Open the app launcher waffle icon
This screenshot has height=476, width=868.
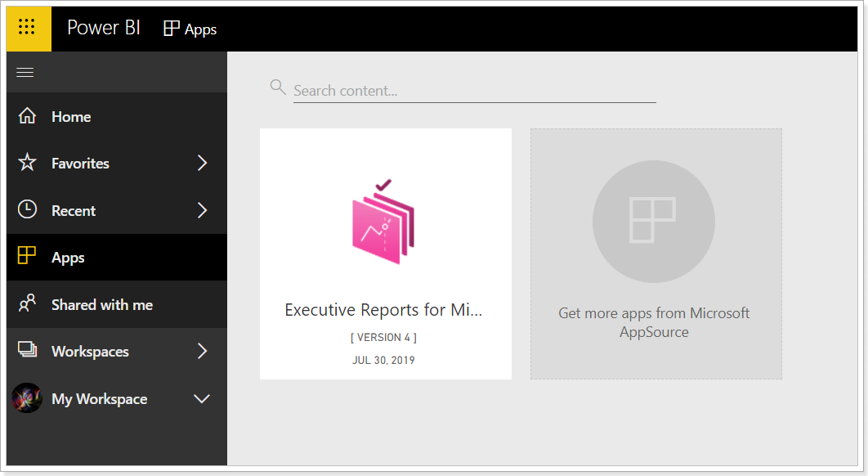[x=27, y=27]
